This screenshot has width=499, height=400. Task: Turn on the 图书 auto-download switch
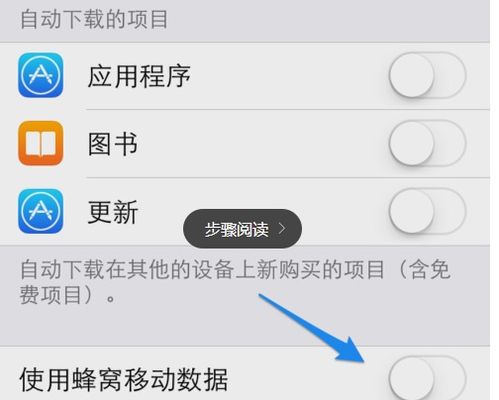click(427, 143)
